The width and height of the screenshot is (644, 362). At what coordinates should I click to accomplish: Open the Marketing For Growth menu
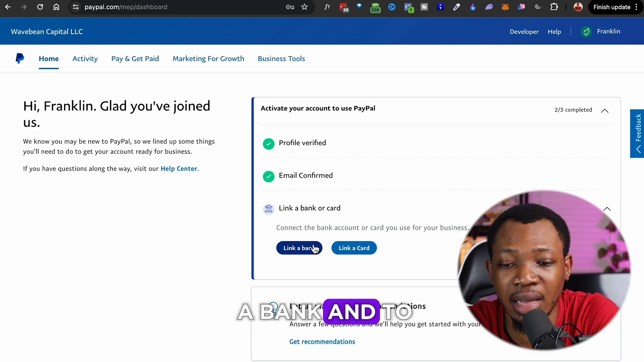208,59
